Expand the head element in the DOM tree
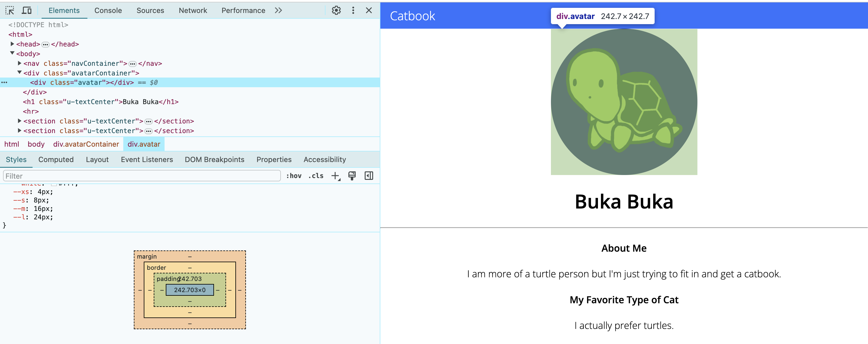The width and height of the screenshot is (868, 344). pos(12,44)
